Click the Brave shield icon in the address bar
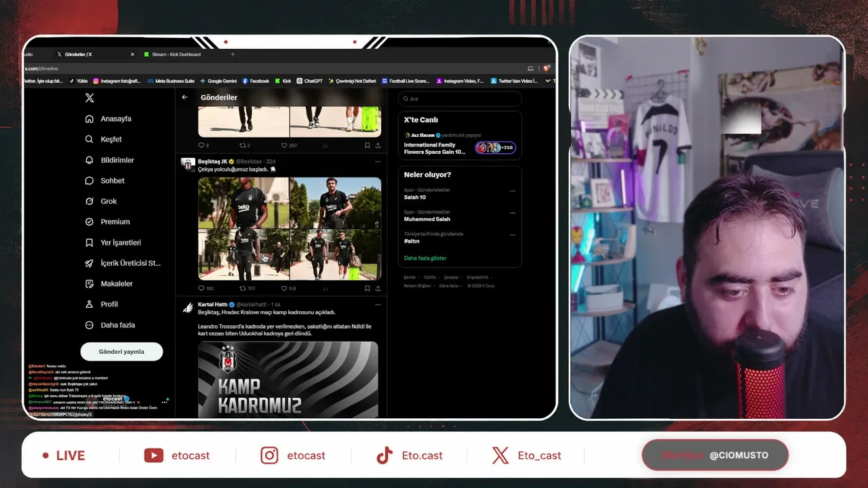Image resolution: width=868 pixels, height=488 pixels. (x=546, y=68)
